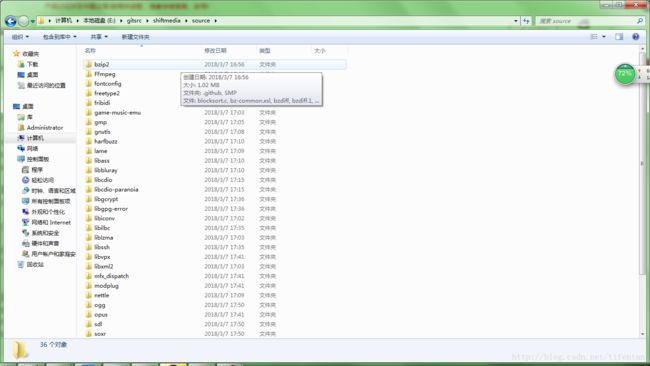
Task: Click the harfbuzz folder icon
Action: [x=89, y=141]
